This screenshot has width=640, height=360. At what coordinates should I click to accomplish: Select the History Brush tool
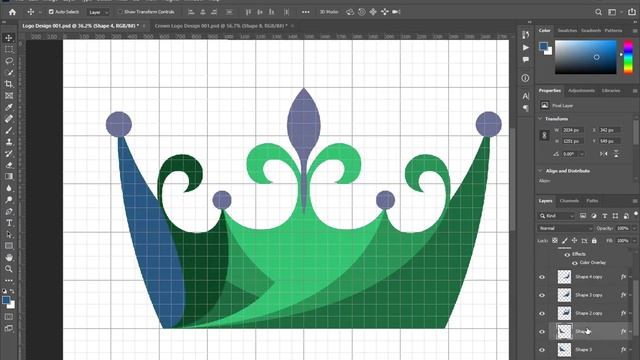(9, 153)
